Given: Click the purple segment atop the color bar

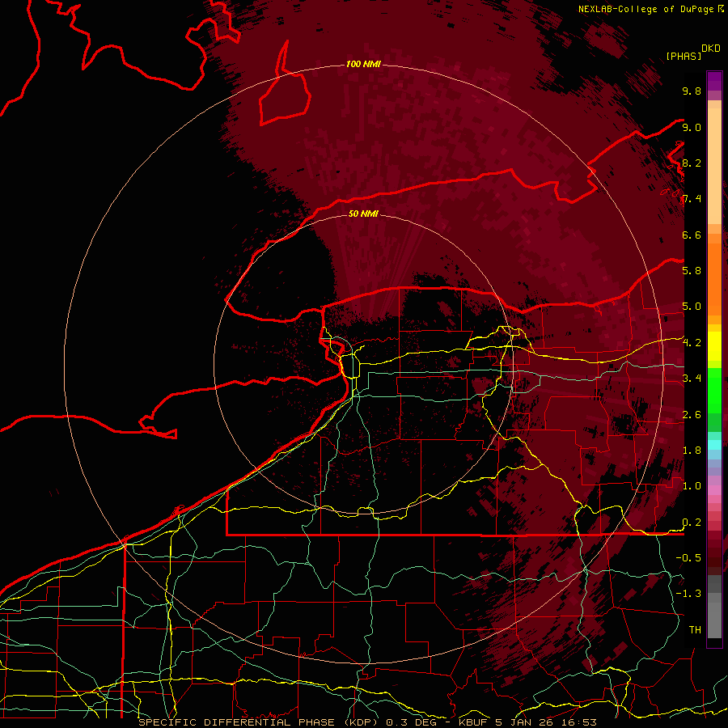Looking at the screenshot, I should click(714, 82).
